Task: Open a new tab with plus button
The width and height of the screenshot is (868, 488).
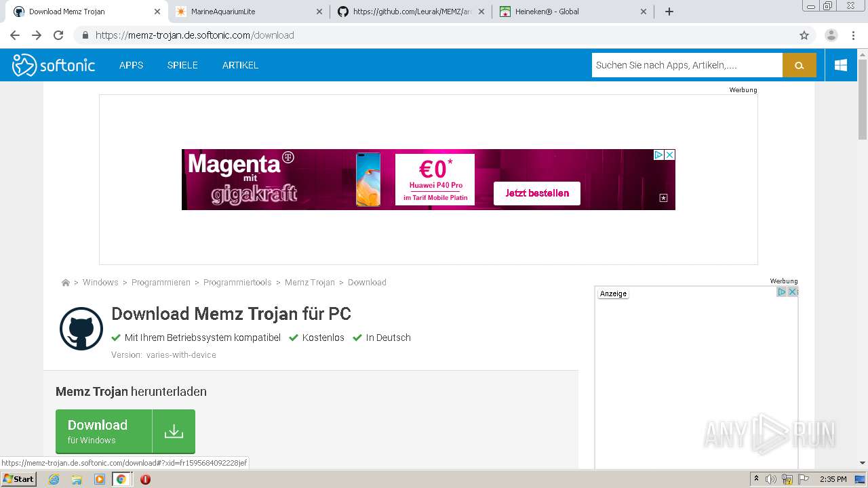Action: [669, 12]
